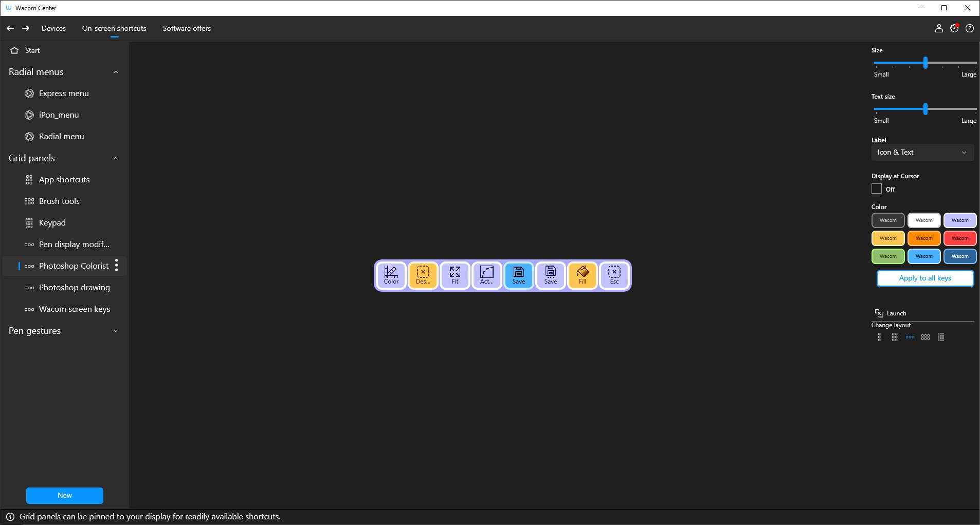Open Keypad grid panel
The image size is (980, 525).
[64, 223]
